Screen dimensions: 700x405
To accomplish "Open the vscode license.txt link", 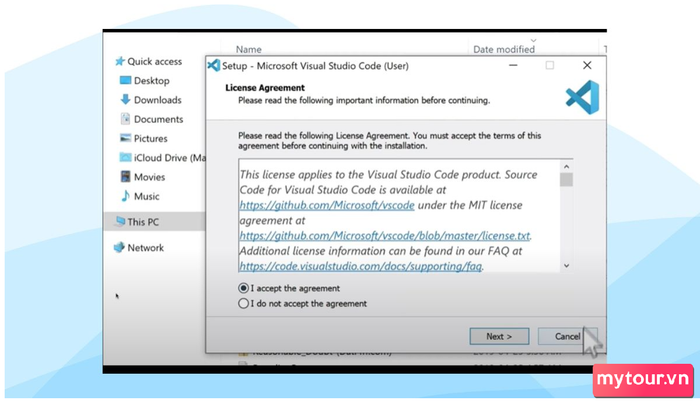I will [x=385, y=236].
